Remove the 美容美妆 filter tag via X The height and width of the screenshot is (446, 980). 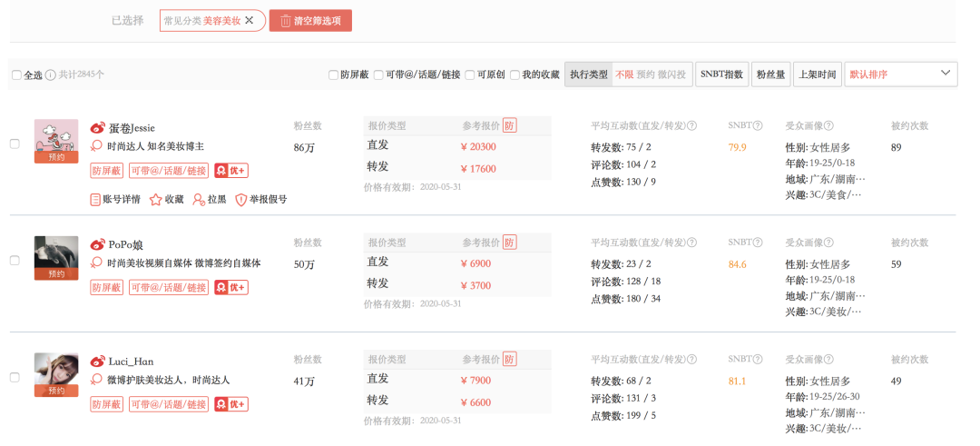[249, 20]
